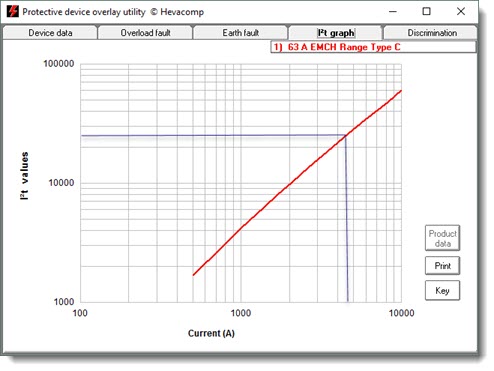Open the Discrimination tab
494x371 pixels.
coord(432,33)
